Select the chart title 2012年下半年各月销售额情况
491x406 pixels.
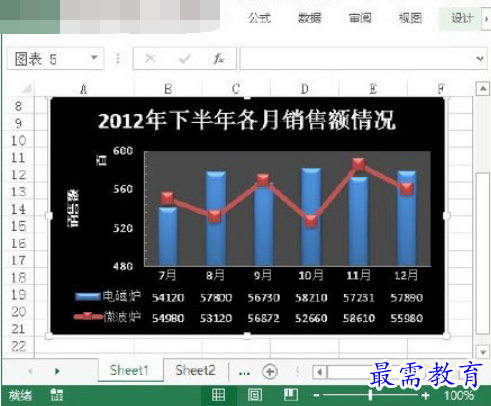pyautogui.click(x=247, y=120)
